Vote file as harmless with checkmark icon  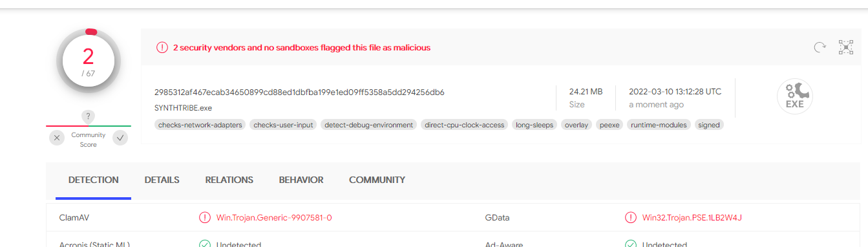120,138
